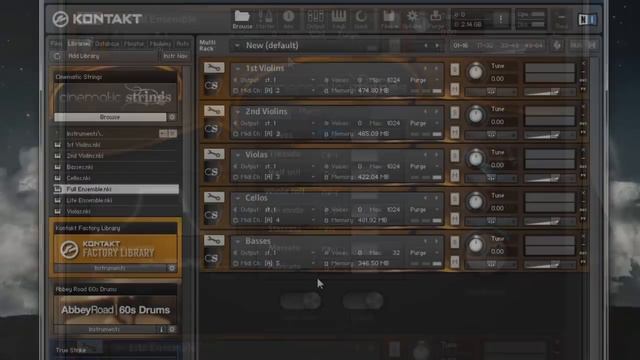Click the Purge icon in the toolbar
Image resolution: width=640 pixels, height=360 pixels.
[x=436, y=17]
